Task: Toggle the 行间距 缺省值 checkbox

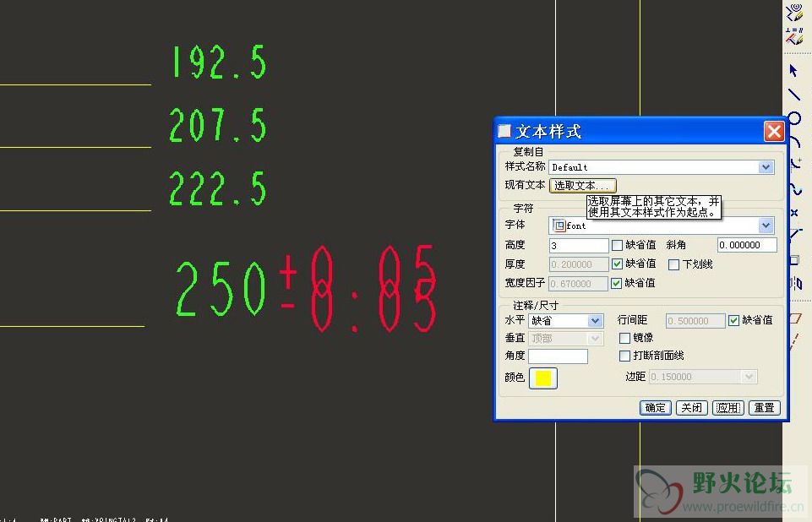Action: pos(733,321)
